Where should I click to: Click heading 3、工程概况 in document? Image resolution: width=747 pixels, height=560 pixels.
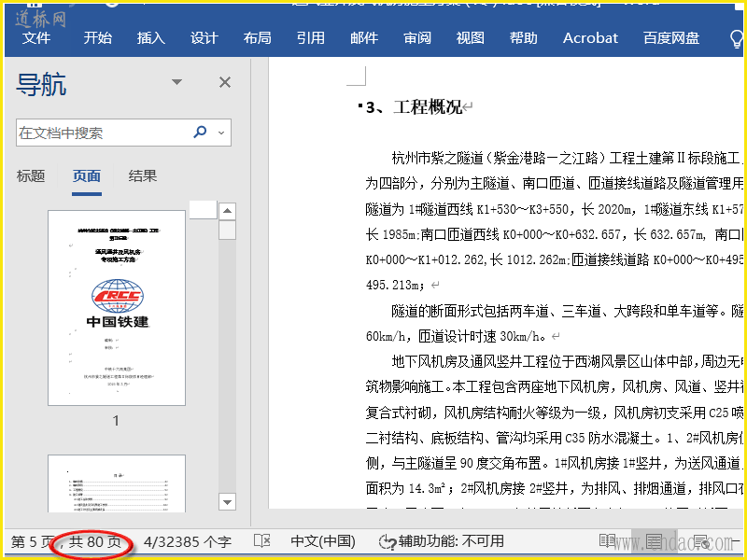pyautogui.click(x=414, y=107)
